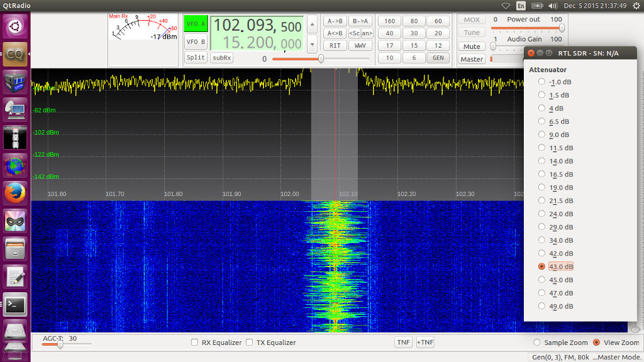Switch to Sample Zoom mode
Image resolution: width=644 pixels, height=362 pixels.
click(x=537, y=343)
